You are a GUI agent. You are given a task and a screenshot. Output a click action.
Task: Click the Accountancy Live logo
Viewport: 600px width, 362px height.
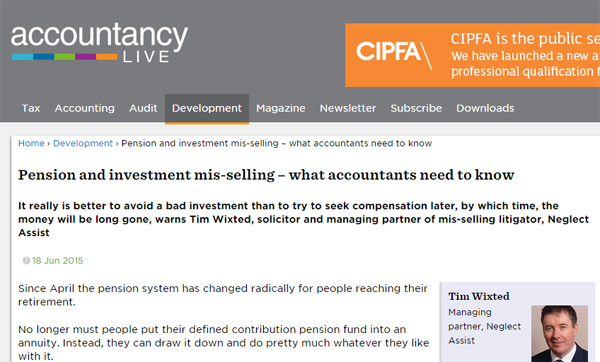tap(99, 42)
